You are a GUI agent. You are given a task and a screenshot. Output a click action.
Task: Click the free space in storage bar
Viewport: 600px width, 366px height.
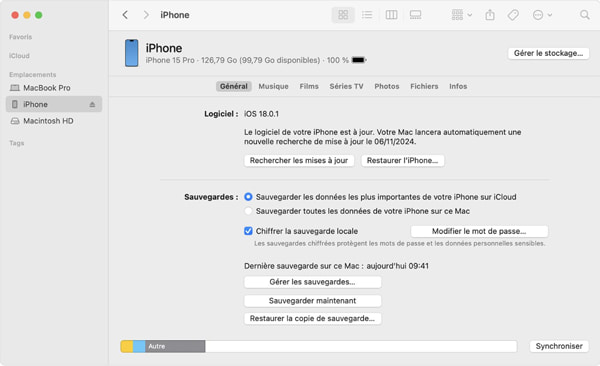point(361,346)
